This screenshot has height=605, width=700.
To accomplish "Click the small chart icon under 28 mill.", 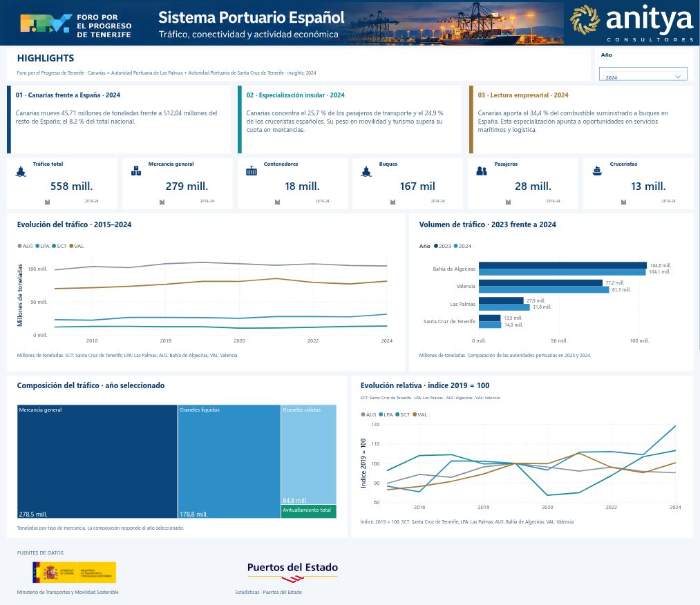I will point(508,202).
